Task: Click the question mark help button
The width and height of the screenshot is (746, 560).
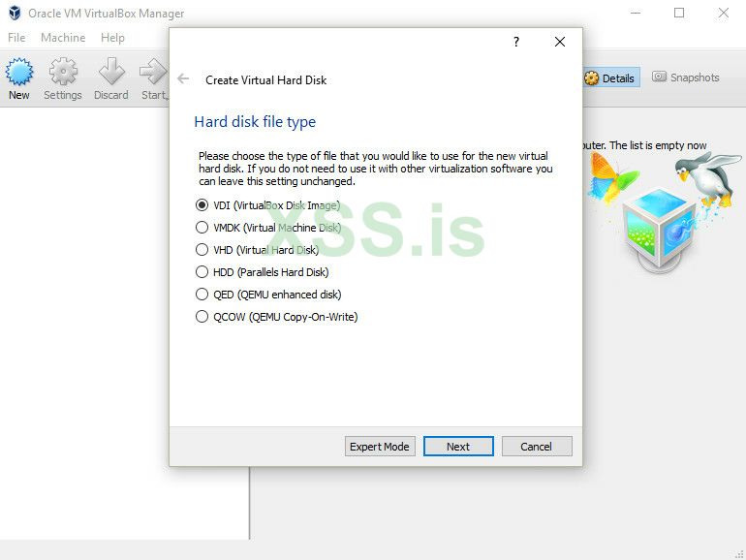Action: (516, 42)
